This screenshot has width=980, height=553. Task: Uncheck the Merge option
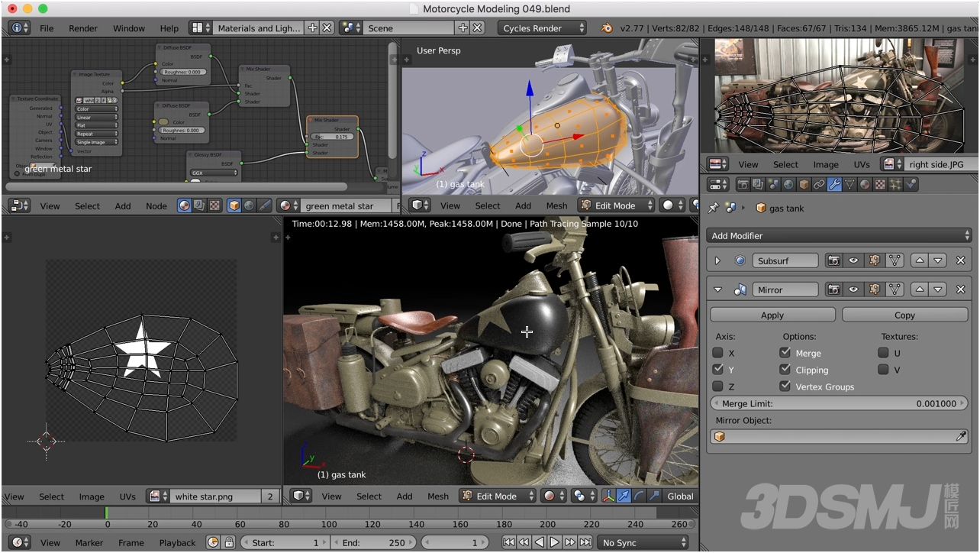(785, 353)
